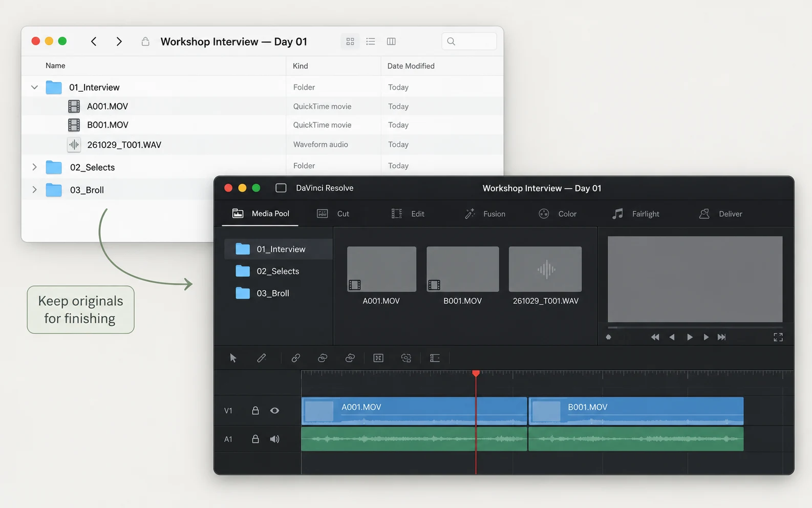The height and width of the screenshot is (508, 812).
Task: Click the track list icon ending the timeline toolbar
Action: [435, 358]
